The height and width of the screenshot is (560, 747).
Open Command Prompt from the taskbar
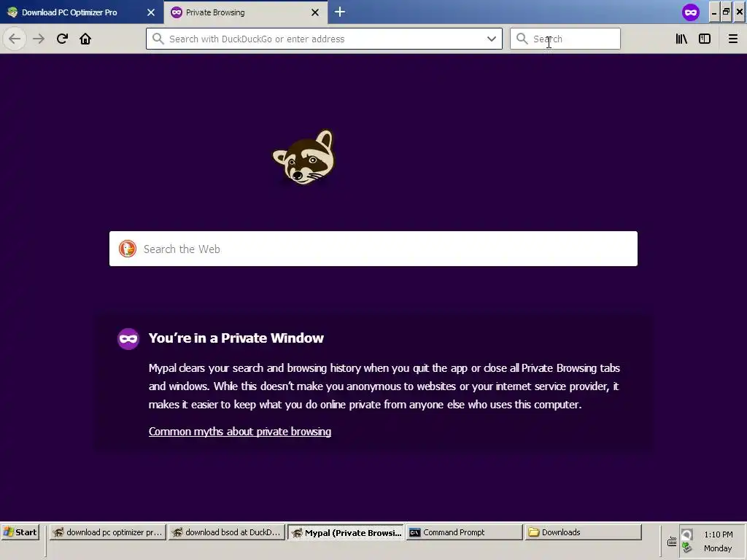click(x=465, y=532)
